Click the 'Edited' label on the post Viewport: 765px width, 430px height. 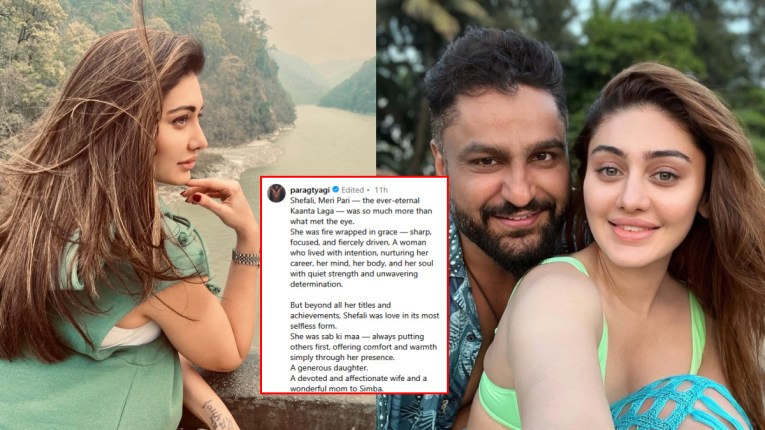pyautogui.click(x=352, y=190)
